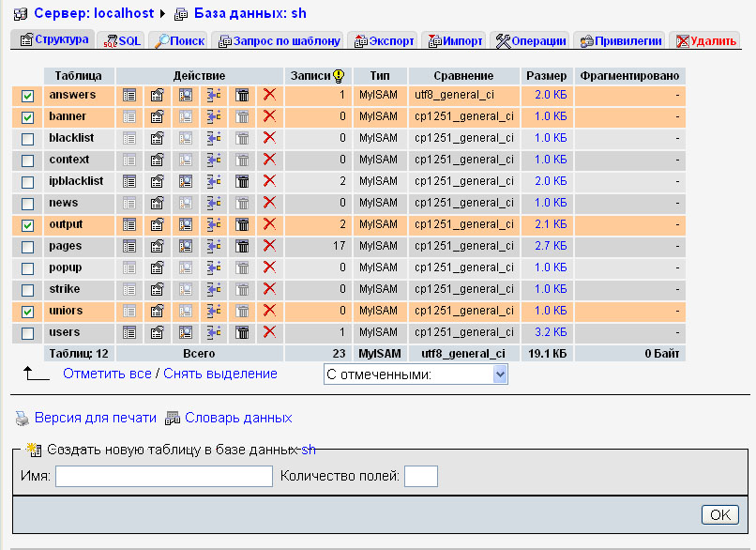Open the Поиск tab
756x550 pixels.
click(x=180, y=41)
